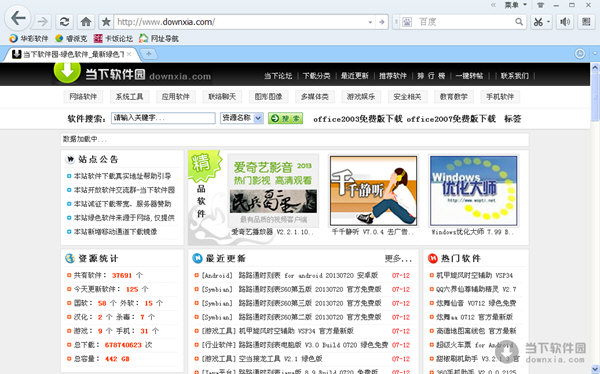
Task: Open the 网址导航 bookmark
Action: pos(159,39)
